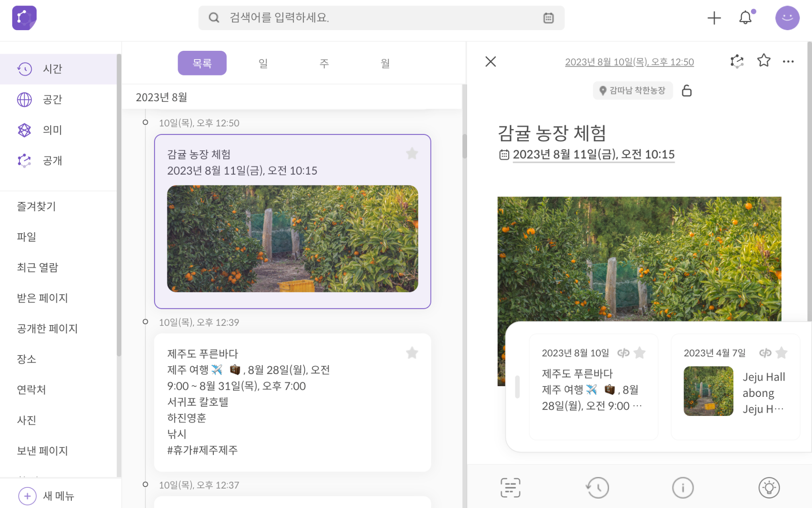Screen dimensions: 812x508
Task: Click the sidebar vertical scrollbar
Action: tap(119, 205)
